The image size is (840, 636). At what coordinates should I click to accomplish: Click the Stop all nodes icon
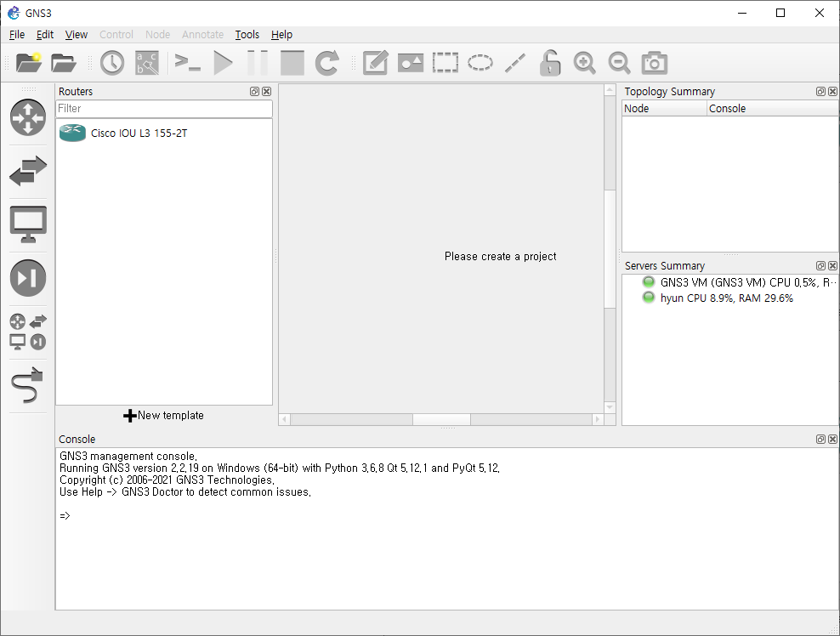tap(292, 63)
